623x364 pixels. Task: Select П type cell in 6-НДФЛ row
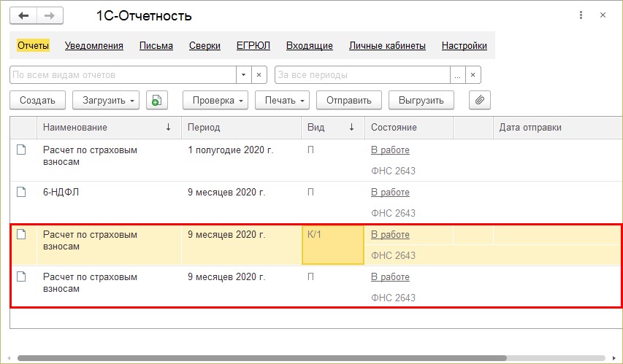310,192
